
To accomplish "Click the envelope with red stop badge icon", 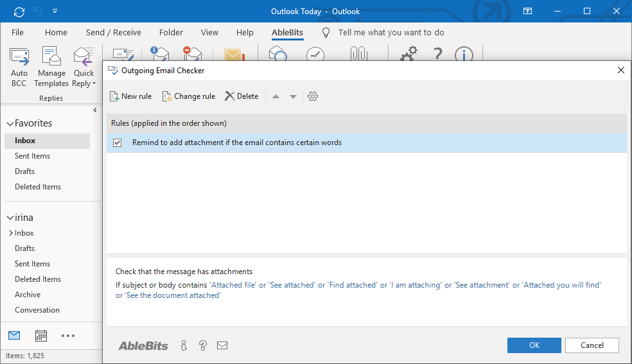I will pos(192,53).
